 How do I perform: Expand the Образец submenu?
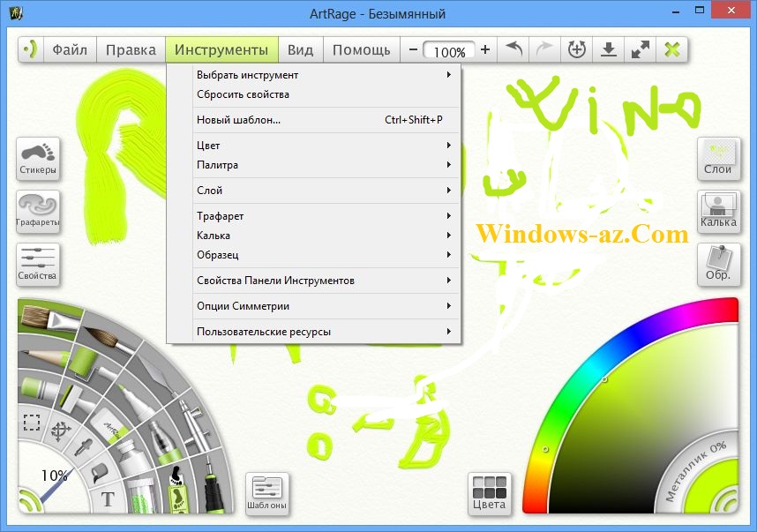point(314,255)
